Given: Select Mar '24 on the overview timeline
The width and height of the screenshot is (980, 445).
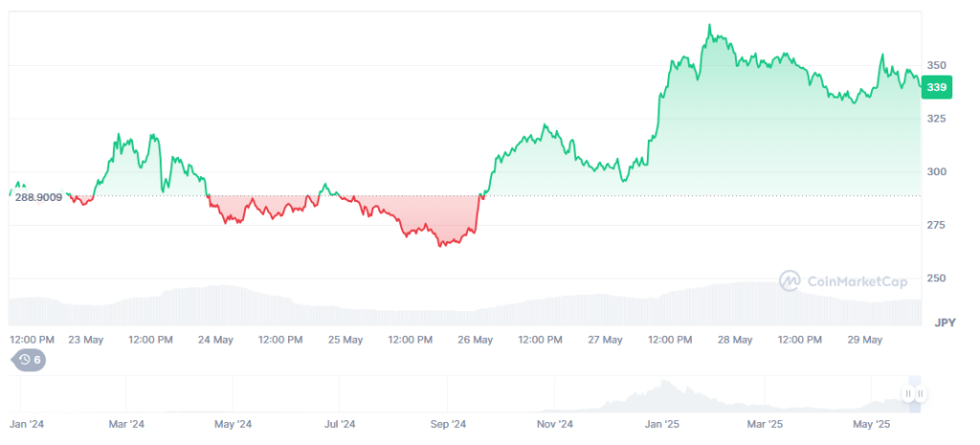Looking at the screenshot, I should [126, 423].
